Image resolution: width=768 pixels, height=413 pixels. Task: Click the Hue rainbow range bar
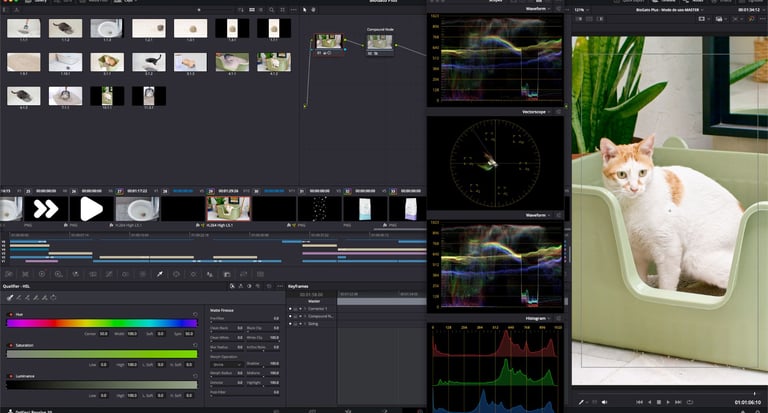[x=102, y=323]
